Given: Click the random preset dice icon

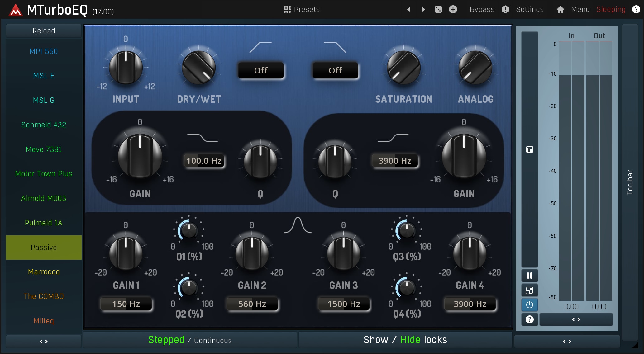Looking at the screenshot, I should coord(438,9).
